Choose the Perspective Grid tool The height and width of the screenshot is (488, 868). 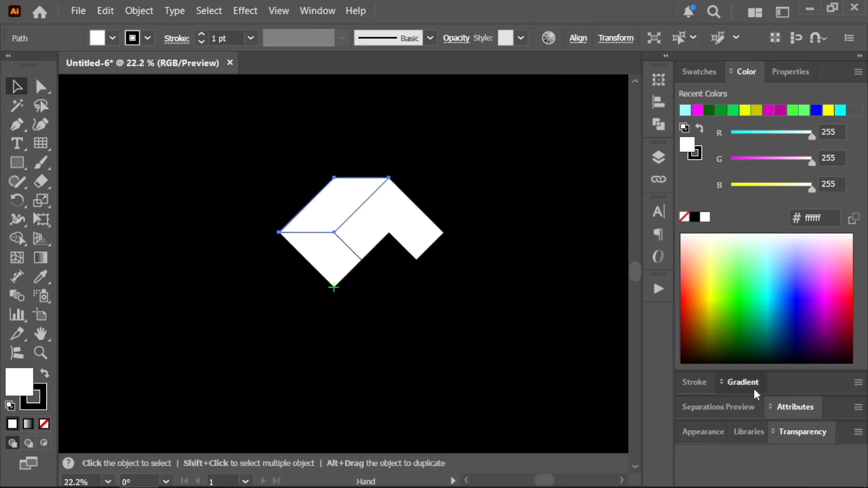click(x=41, y=238)
